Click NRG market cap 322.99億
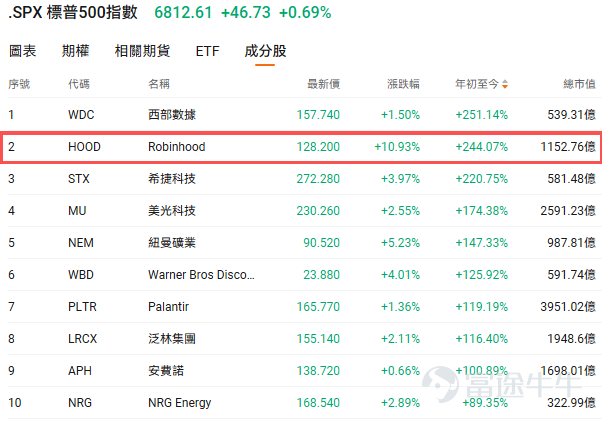Viewport: 602px width, 421px height. click(x=571, y=403)
